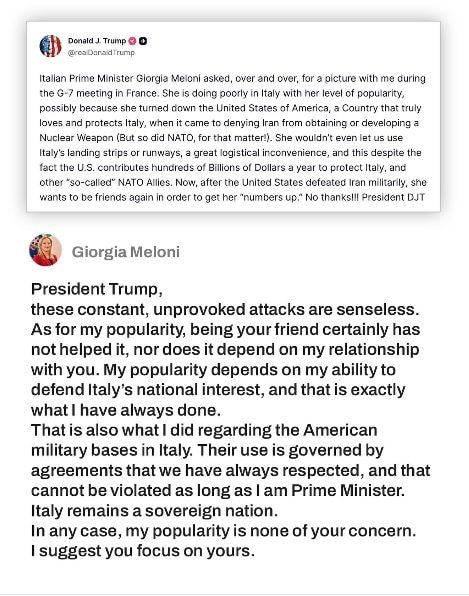Click the 'President Trump,' greeting line
This screenshot has width=469, height=596.
click(97, 289)
